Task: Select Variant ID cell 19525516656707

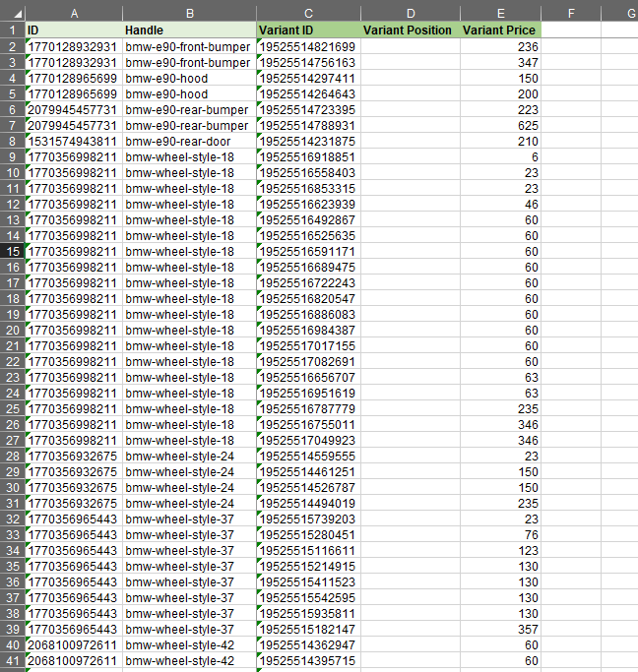Action: pos(309,378)
